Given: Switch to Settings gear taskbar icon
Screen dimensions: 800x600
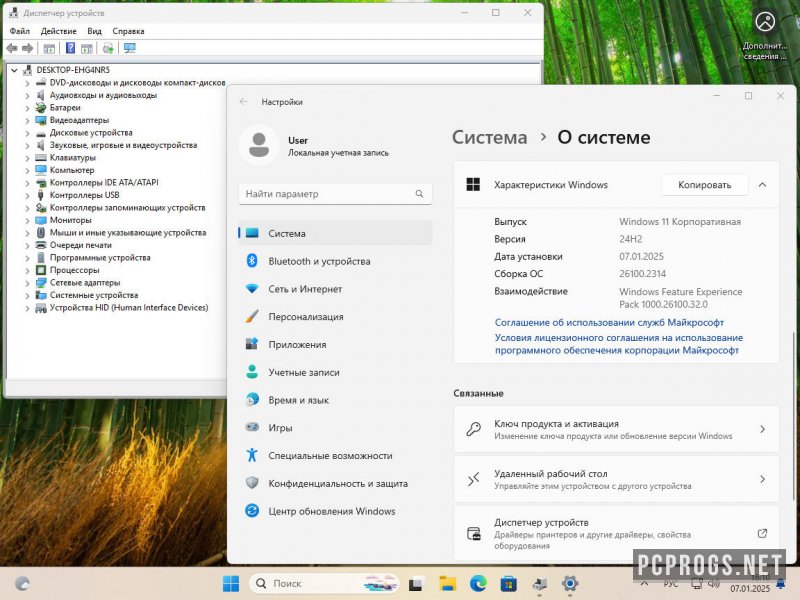Looking at the screenshot, I should point(570,583).
